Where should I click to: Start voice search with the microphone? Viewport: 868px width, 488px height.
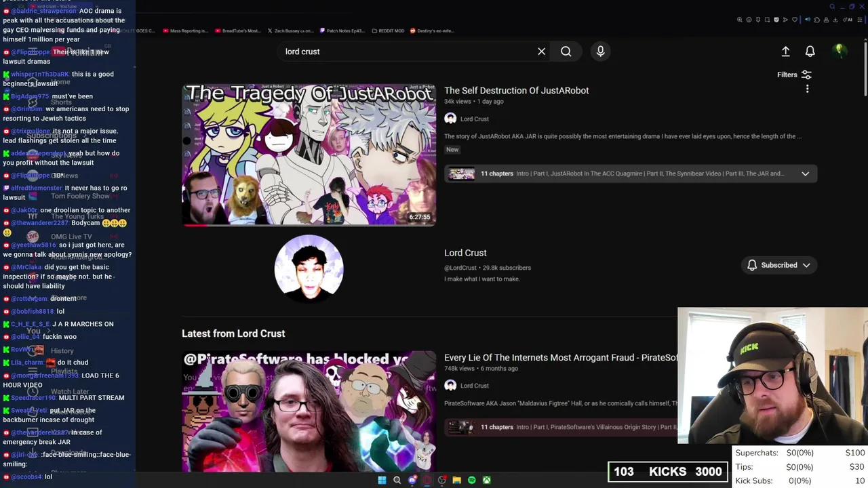coord(600,52)
